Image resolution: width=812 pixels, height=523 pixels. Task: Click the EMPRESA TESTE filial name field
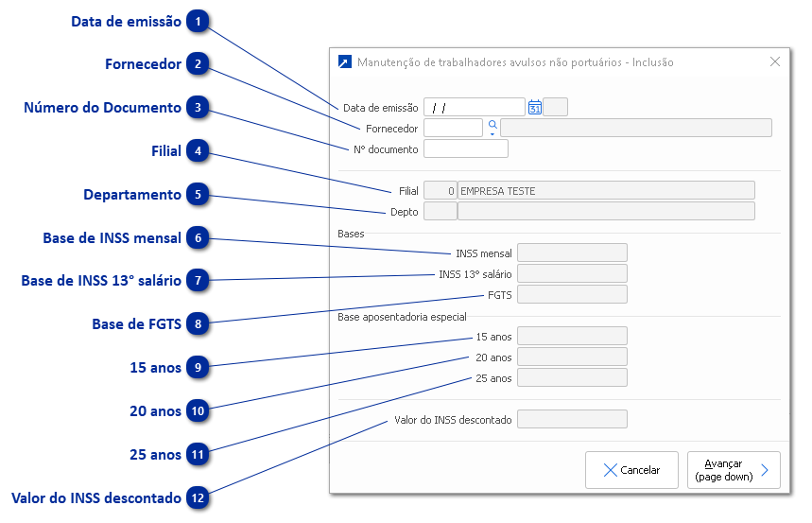coord(606,191)
